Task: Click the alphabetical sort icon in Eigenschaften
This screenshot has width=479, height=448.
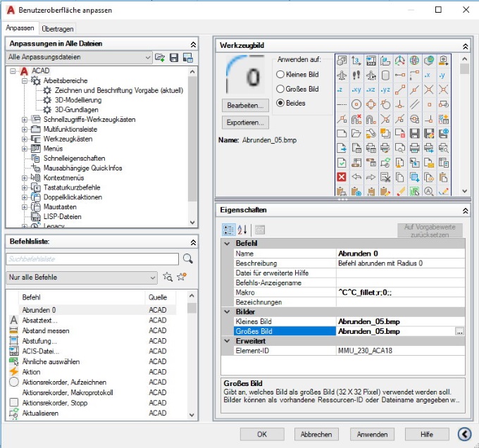Action: [x=243, y=229]
